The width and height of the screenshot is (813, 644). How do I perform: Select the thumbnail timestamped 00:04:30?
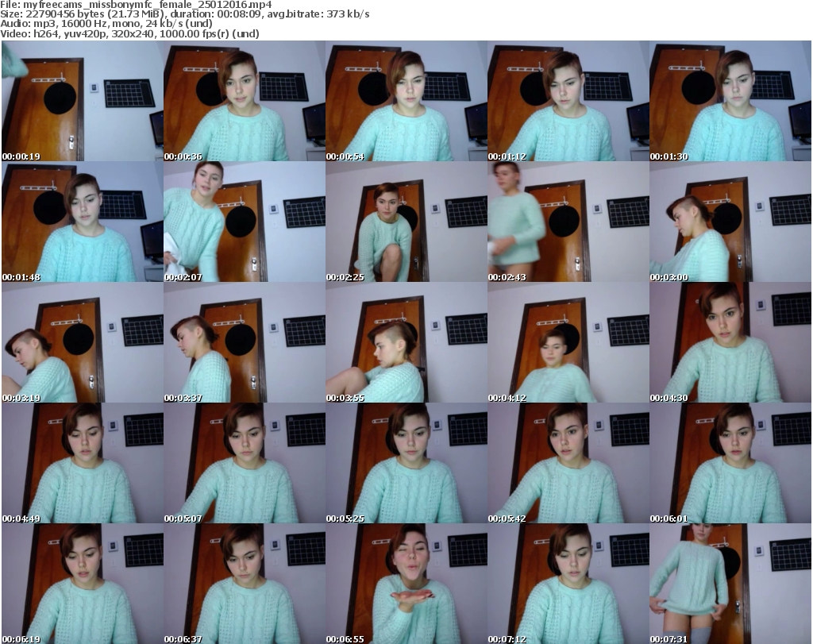click(x=730, y=343)
